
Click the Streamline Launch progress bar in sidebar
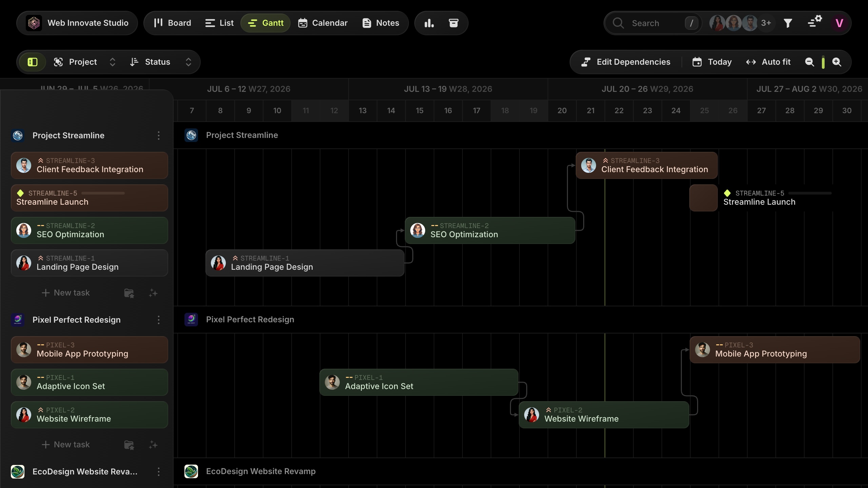coord(103,193)
